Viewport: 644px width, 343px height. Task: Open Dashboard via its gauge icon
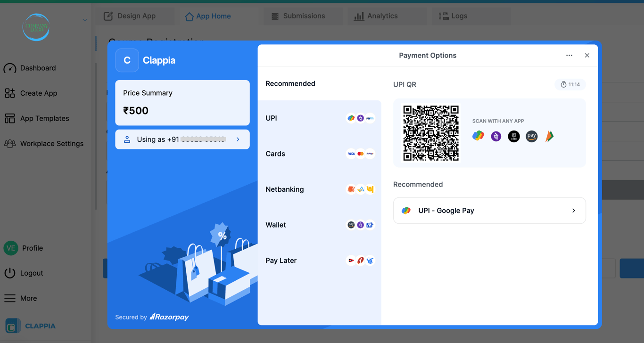10,68
